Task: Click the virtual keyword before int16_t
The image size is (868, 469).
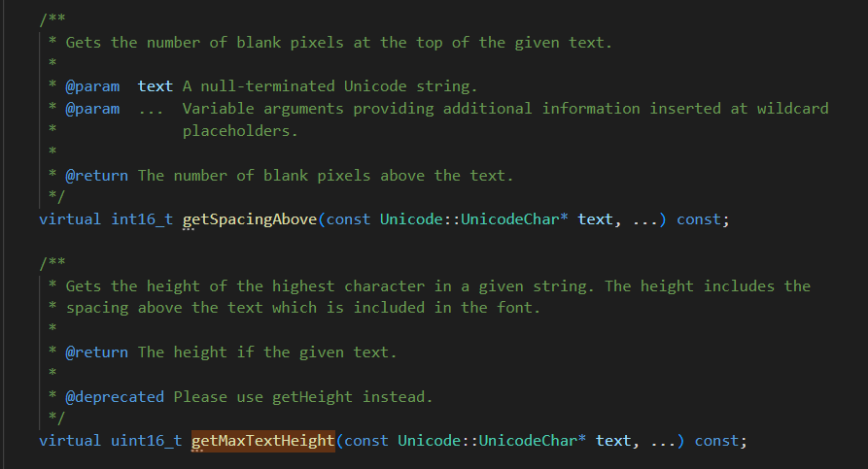Action: 70,219
